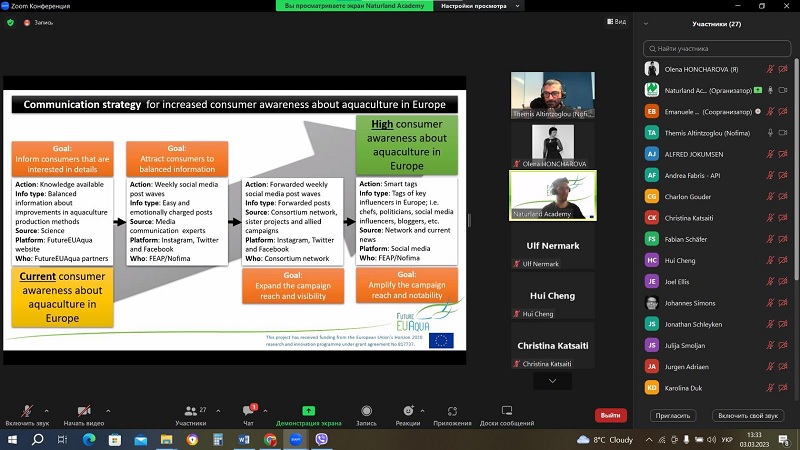The image size is (800, 450).
Task: Click camera icon on Themis Altintzoglou row
Action: click(x=783, y=133)
